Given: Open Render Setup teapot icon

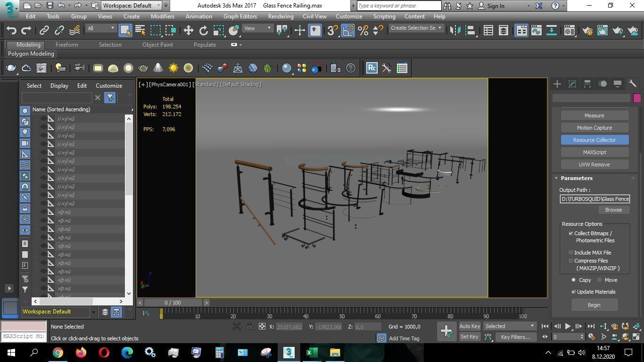Looking at the screenshot, I should click(587, 31).
